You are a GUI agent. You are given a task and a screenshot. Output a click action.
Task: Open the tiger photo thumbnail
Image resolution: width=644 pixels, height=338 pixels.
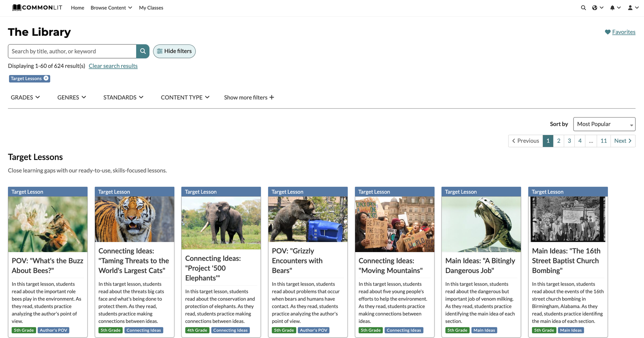click(135, 219)
